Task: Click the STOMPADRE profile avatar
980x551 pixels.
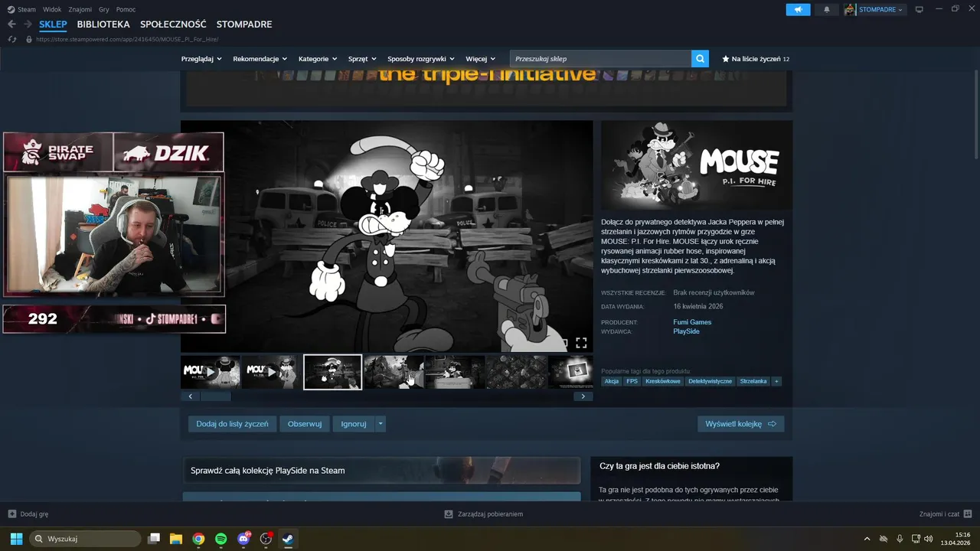Action: [850, 9]
